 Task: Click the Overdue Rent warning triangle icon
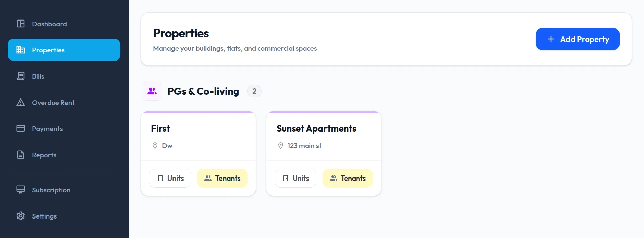21,103
